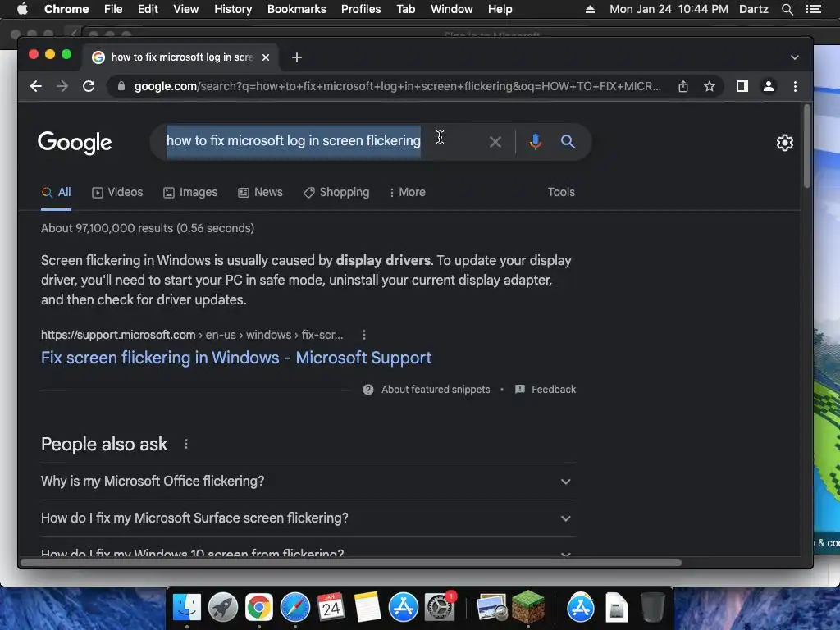Open the tab search dropdown chevron

pyautogui.click(x=794, y=57)
